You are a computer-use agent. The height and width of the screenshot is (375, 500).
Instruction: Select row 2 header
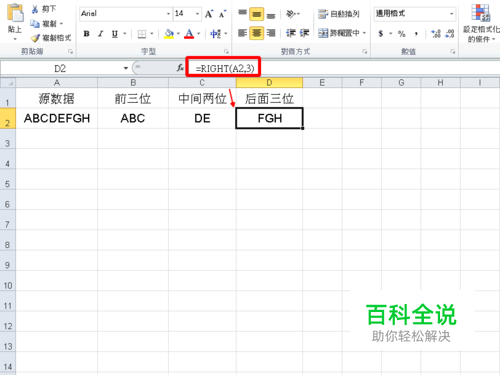tap(7, 118)
